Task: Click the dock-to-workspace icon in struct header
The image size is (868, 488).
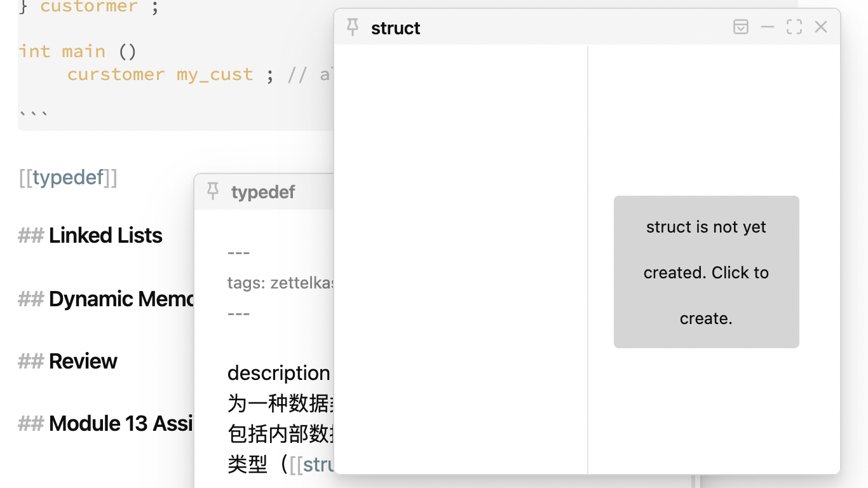Action: tap(740, 27)
